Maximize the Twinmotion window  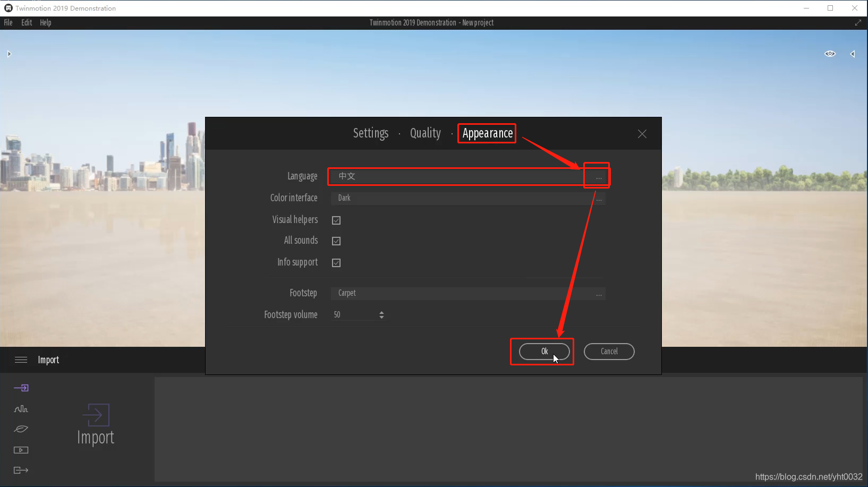click(x=830, y=8)
